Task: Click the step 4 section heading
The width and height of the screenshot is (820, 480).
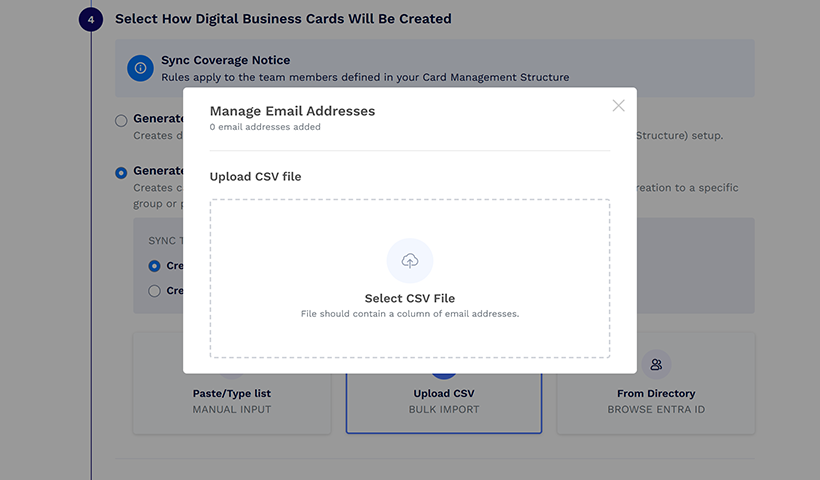Action: pos(283,19)
